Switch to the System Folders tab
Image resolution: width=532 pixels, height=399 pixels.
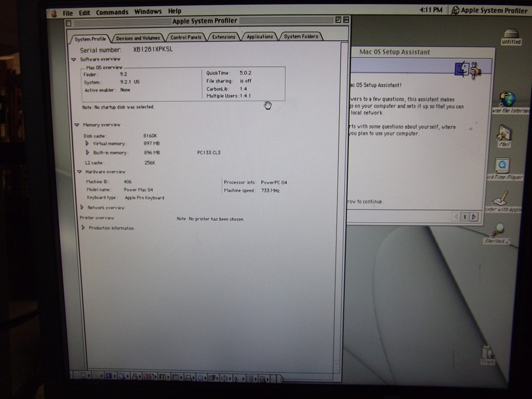coord(301,36)
